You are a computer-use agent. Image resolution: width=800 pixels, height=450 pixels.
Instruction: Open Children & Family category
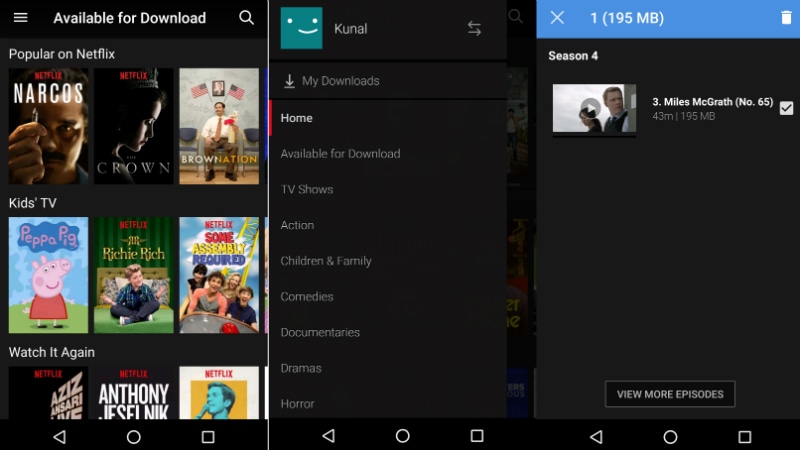[388, 261]
